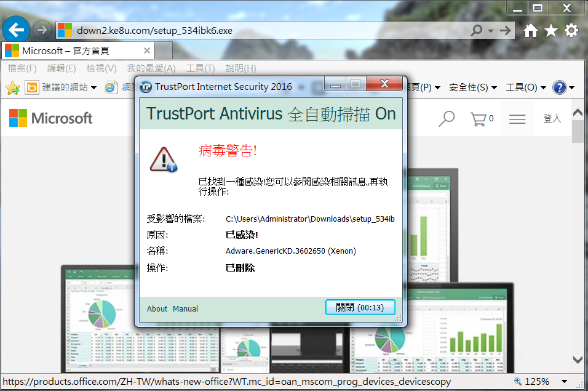
Task: Go forward with the browser Forward arrow
Action: point(42,30)
